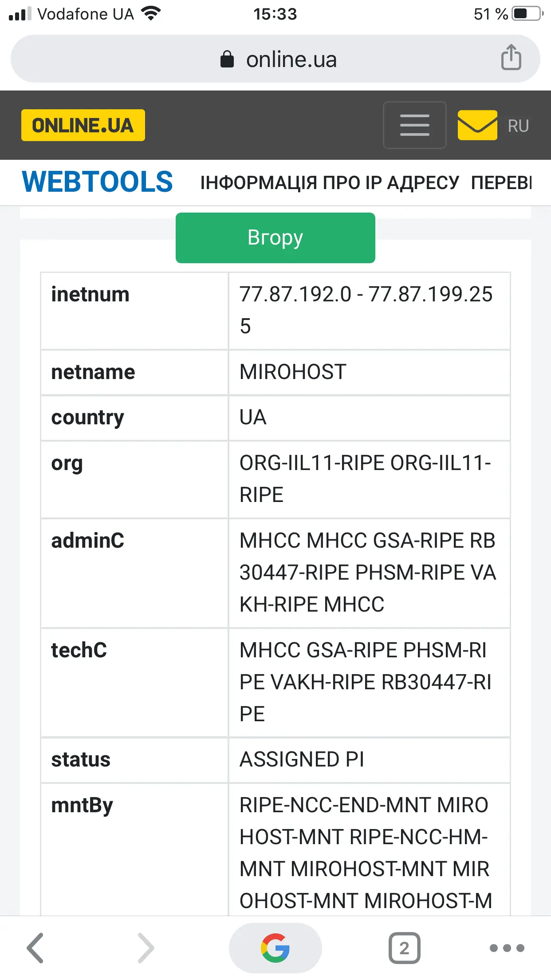Open the tab switcher showing 2 tabs
Screen dimensions: 551x980
tap(404, 948)
